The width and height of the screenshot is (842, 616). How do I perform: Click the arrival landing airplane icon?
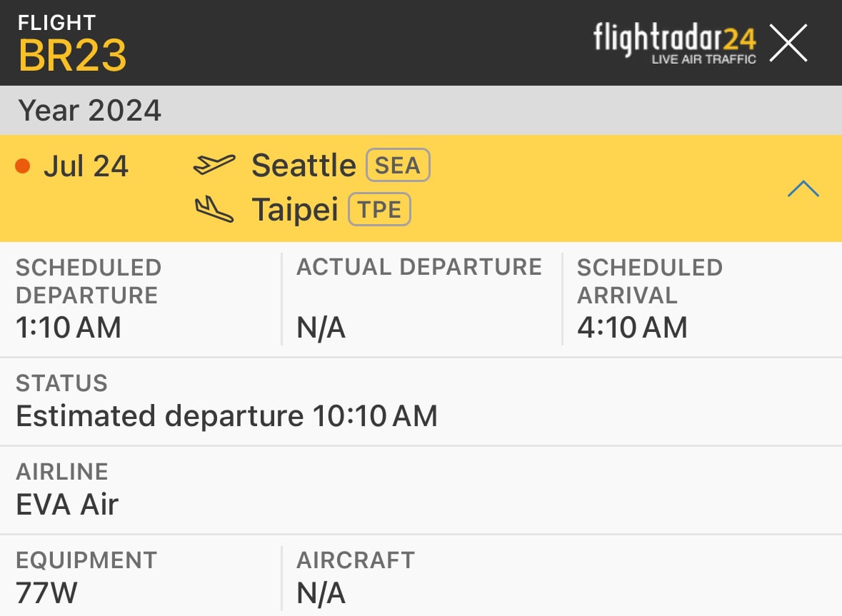[214, 209]
